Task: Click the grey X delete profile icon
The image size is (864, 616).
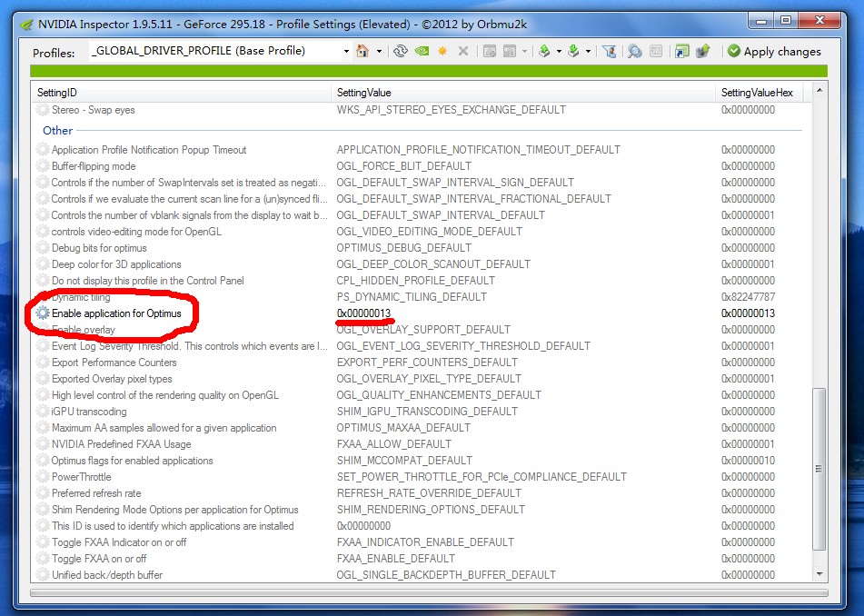Action: (x=463, y=51)
